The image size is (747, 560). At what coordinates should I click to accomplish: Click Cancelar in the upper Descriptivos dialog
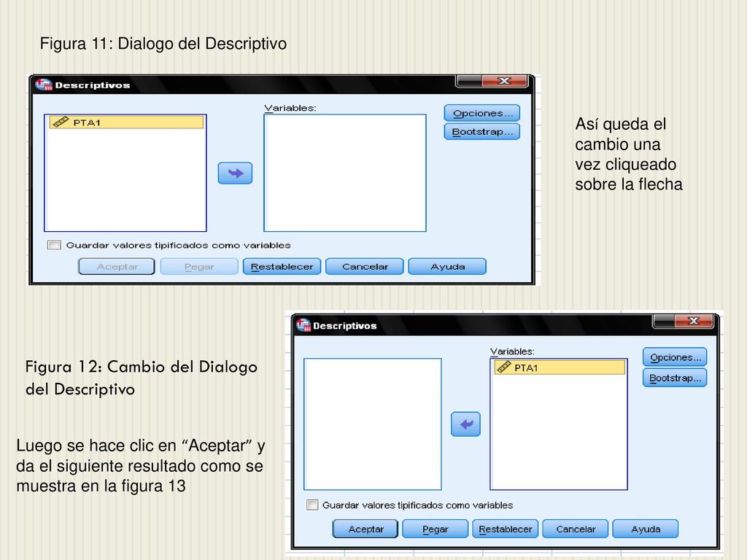(365, 267)
